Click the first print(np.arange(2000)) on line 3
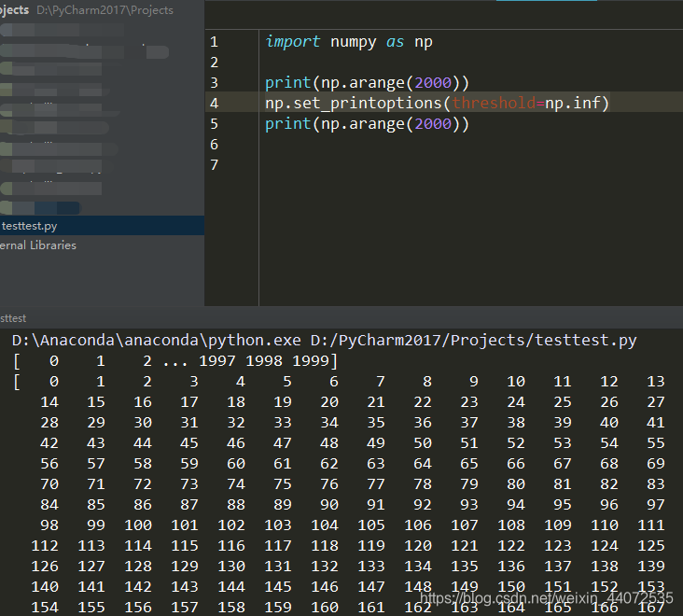Screen dimensions: 683x616 [367, 83]
